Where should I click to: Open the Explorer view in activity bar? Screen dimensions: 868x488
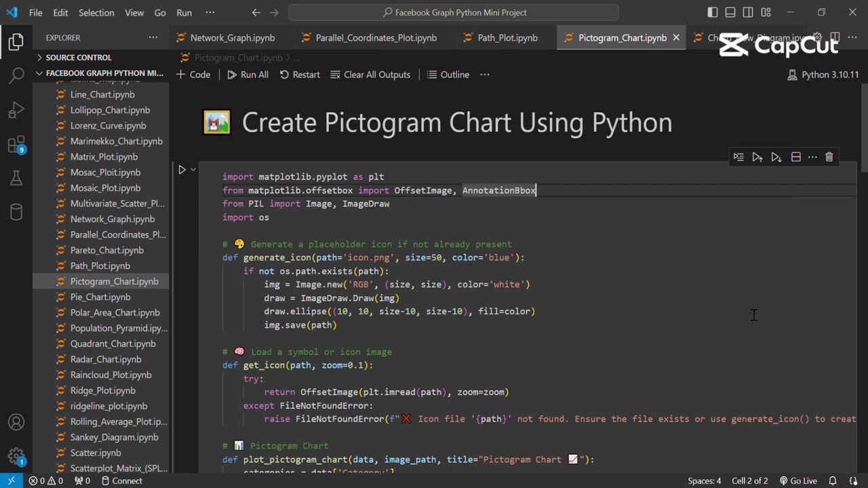coord(16,42)
